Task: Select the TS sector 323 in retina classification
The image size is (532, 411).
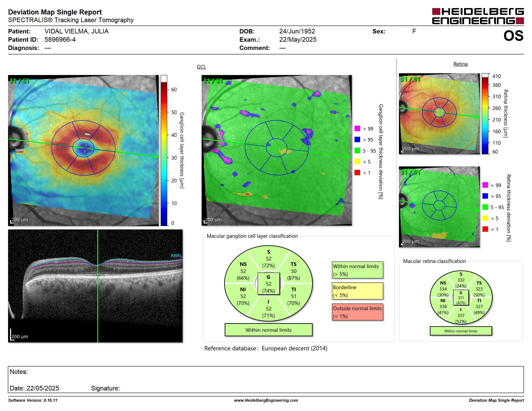Action: tap(479, 289)
